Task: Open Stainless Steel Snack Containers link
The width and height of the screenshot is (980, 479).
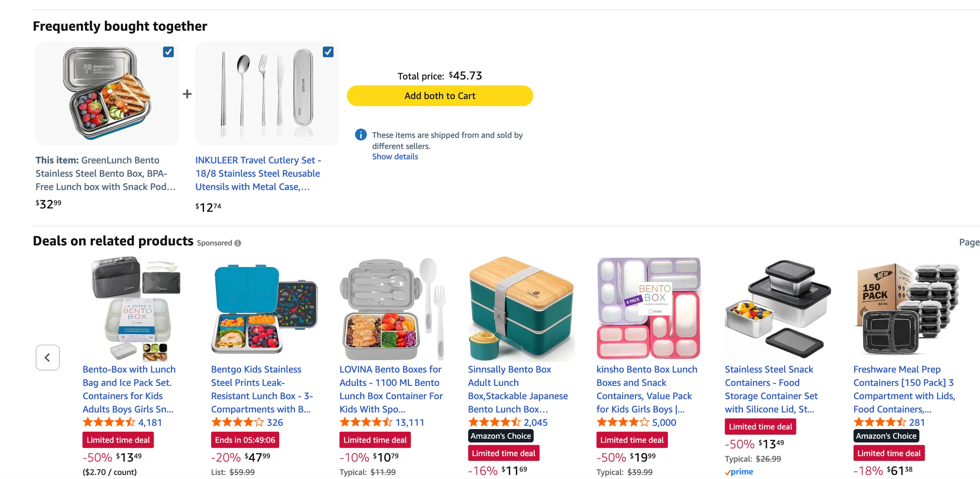Action: [771, 389]
